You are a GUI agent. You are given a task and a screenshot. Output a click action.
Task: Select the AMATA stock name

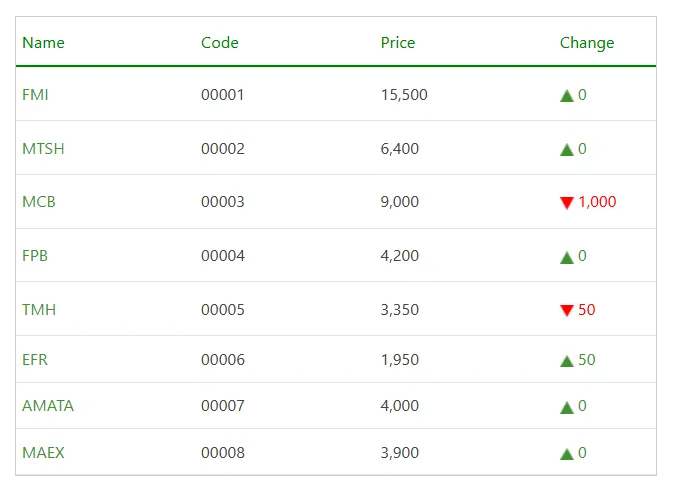pyautogui.click(x=48, y=406)
